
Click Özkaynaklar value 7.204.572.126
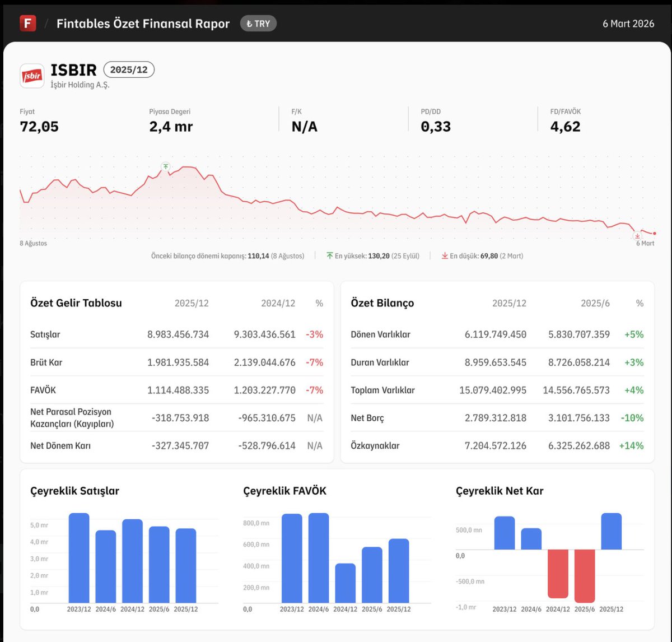point(496,446)
